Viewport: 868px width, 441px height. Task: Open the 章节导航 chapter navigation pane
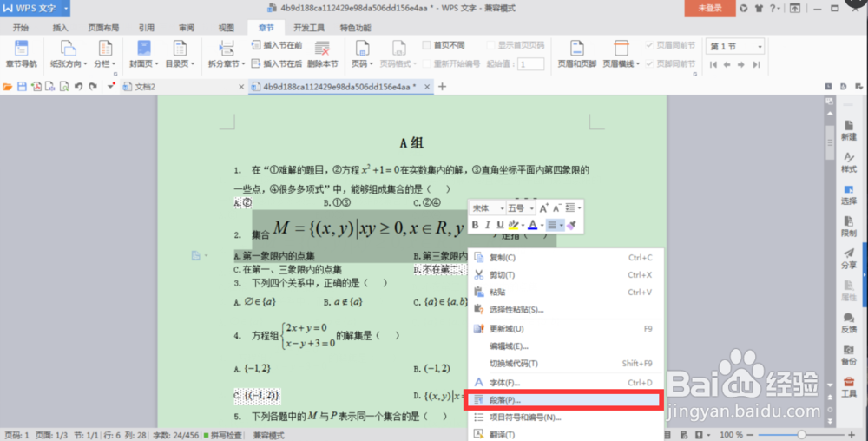point(21,54)
